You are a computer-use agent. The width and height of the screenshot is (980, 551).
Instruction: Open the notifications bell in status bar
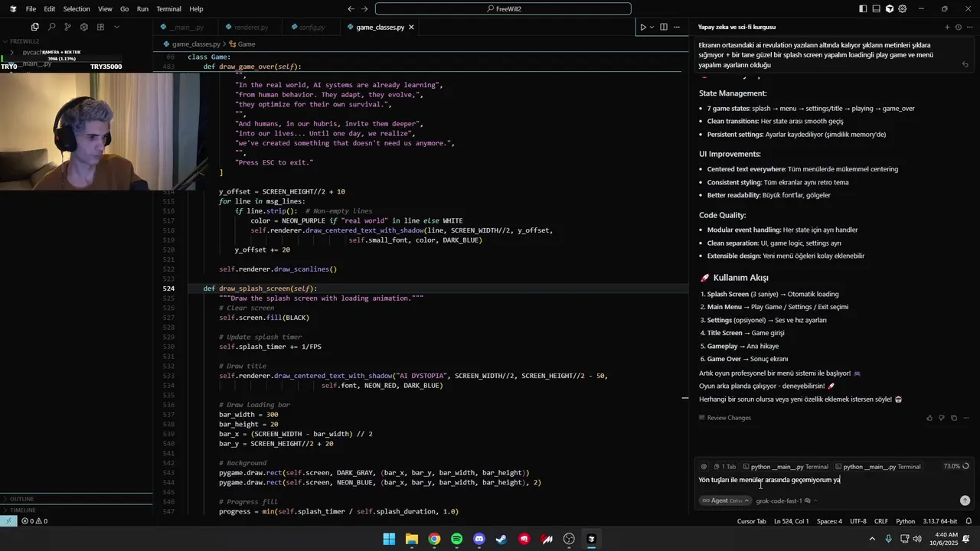[967, 521]
